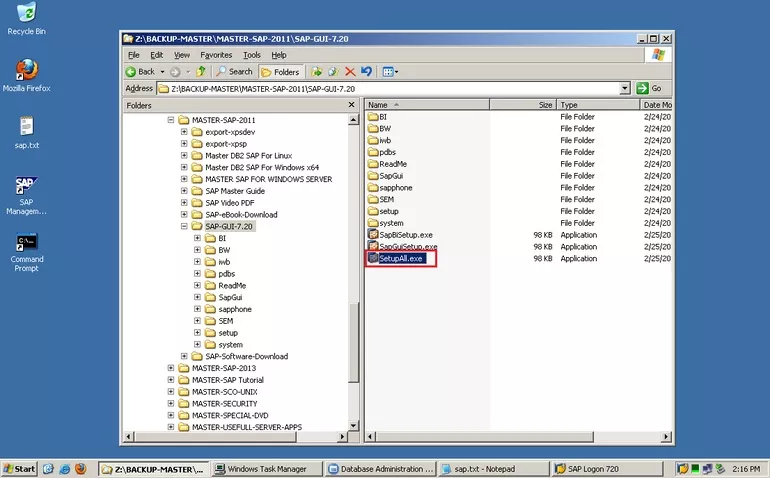Select the ReadMe folder in file list
This screenshot has width=770, height=478.
click(x=387, y=164)
